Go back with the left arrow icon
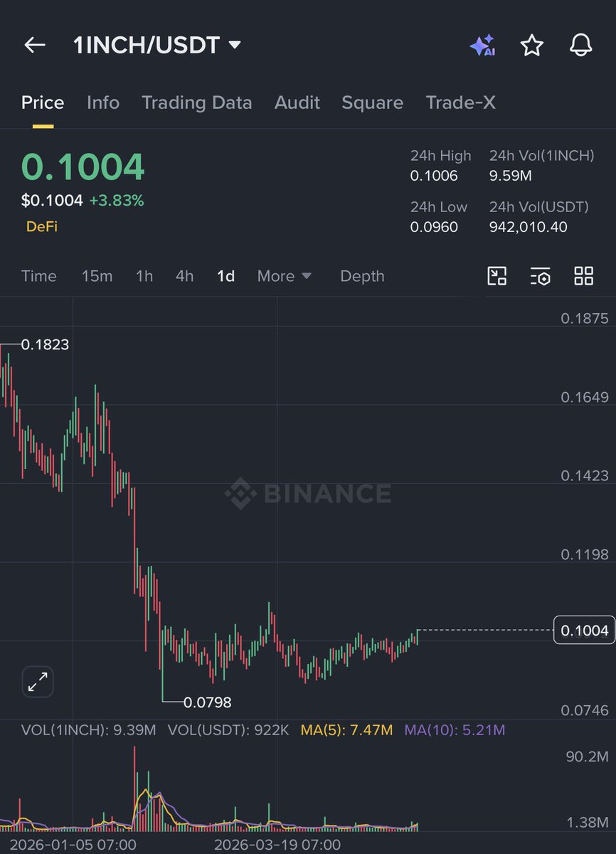 click(34, 45)
